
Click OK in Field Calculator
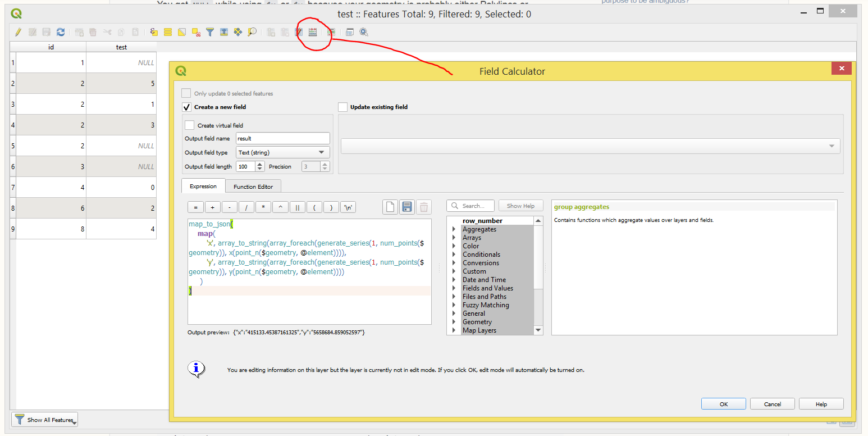724,404
